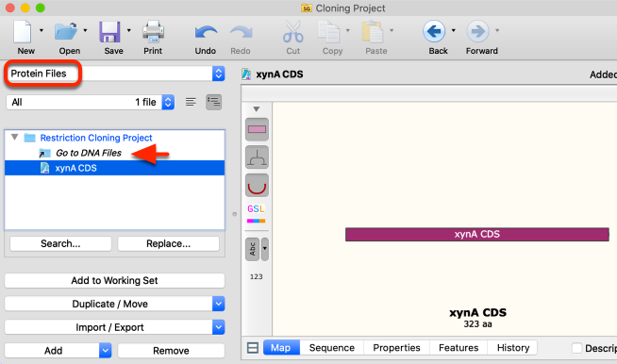
Task: Click the xynA CDS feature bar
Action: 477,235
